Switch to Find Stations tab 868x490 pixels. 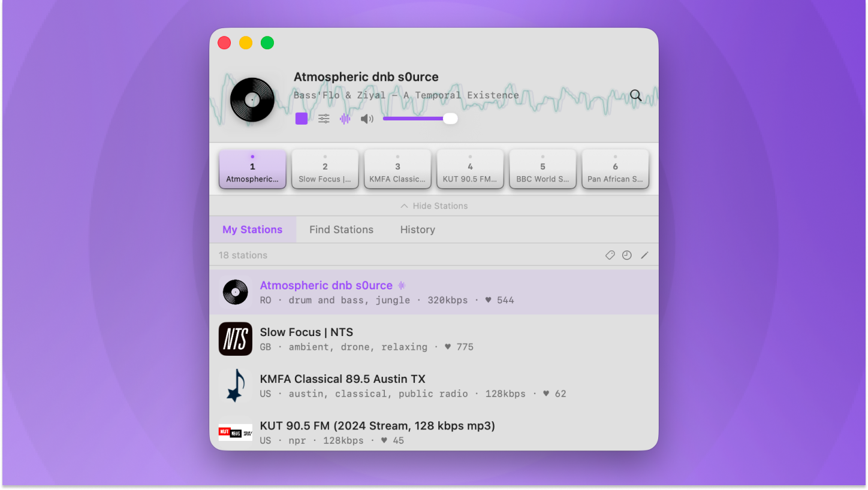(x=341, y=229)
